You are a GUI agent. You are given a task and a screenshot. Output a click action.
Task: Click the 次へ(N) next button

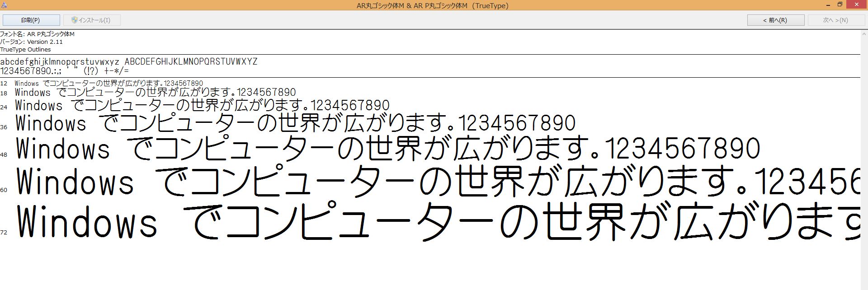click(x=835, y=20)
